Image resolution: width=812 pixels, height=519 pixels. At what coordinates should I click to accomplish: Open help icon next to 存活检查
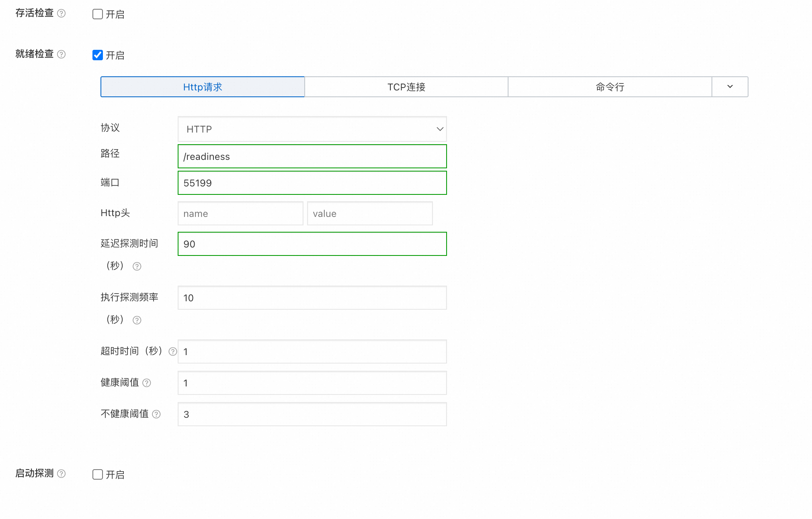pos(62,14)
